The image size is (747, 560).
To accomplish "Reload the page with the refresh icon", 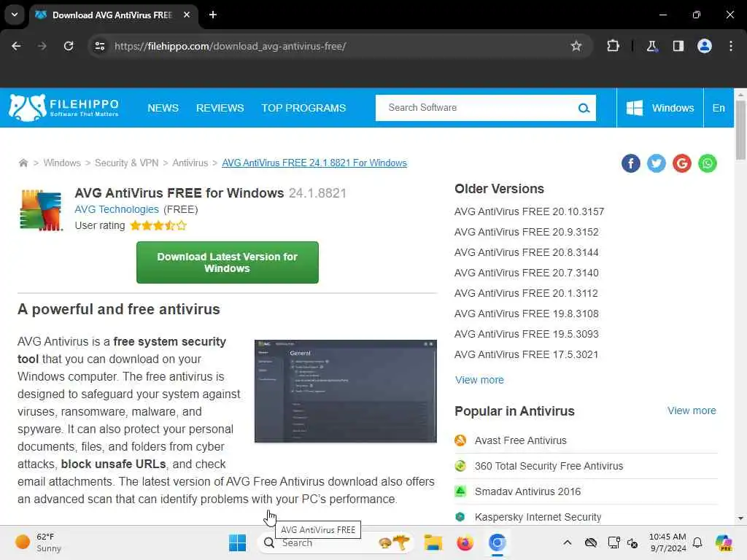I will coord(69,46).
